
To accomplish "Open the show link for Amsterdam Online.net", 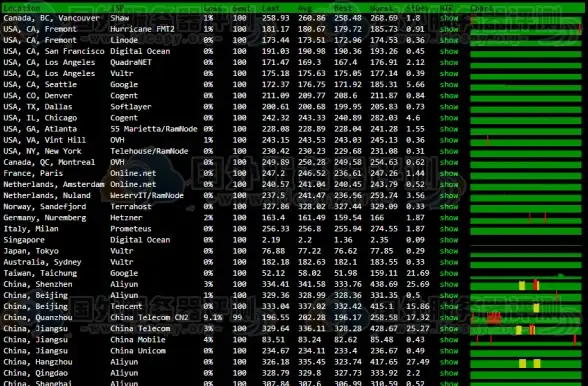I will point(449,184).
